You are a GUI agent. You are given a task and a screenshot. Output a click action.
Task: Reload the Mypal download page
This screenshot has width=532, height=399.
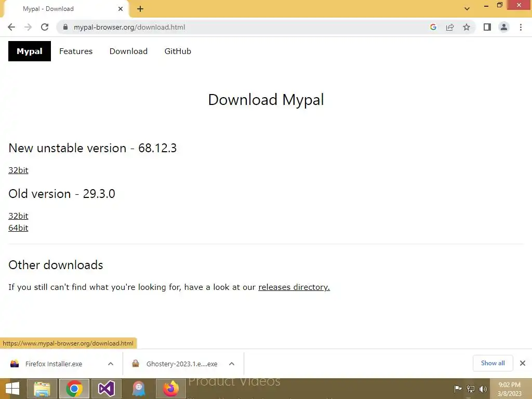pos(45,27)
